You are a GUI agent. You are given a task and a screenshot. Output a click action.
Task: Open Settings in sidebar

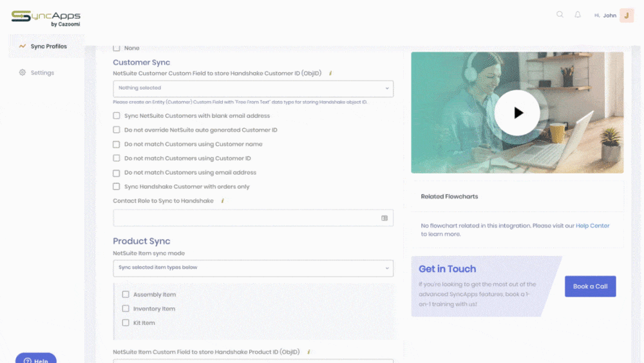point(43,73)
